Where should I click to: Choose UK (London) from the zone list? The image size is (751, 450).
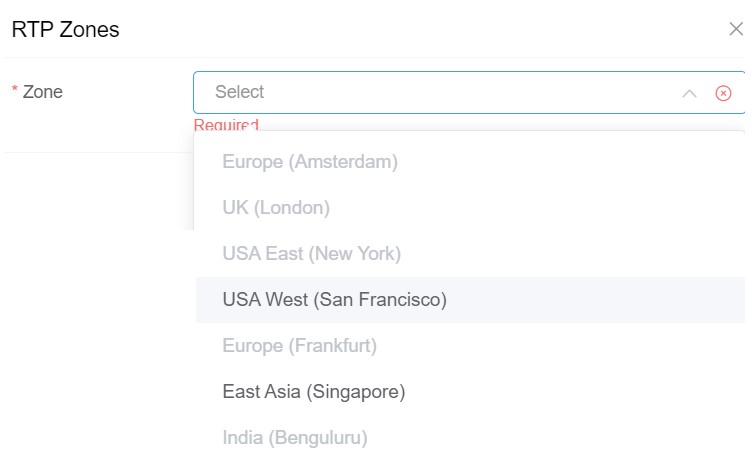click(276, 208)
